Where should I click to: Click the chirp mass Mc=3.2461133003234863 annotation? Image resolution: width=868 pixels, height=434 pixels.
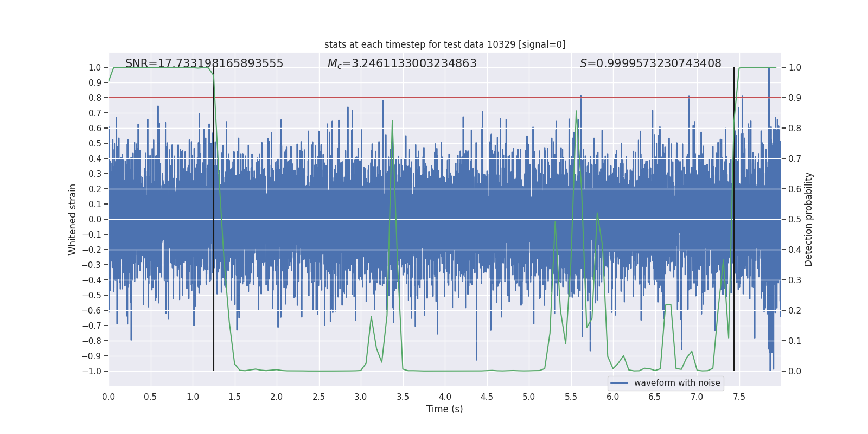(402, 63)
